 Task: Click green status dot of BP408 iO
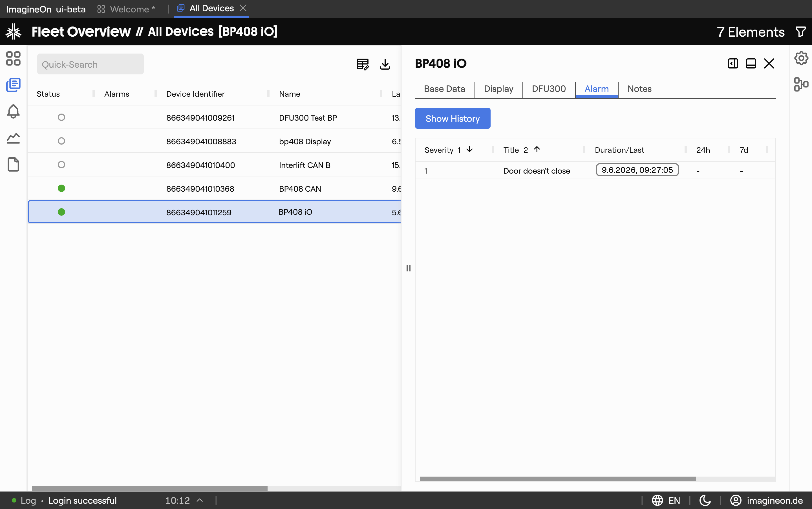(61, 212)
